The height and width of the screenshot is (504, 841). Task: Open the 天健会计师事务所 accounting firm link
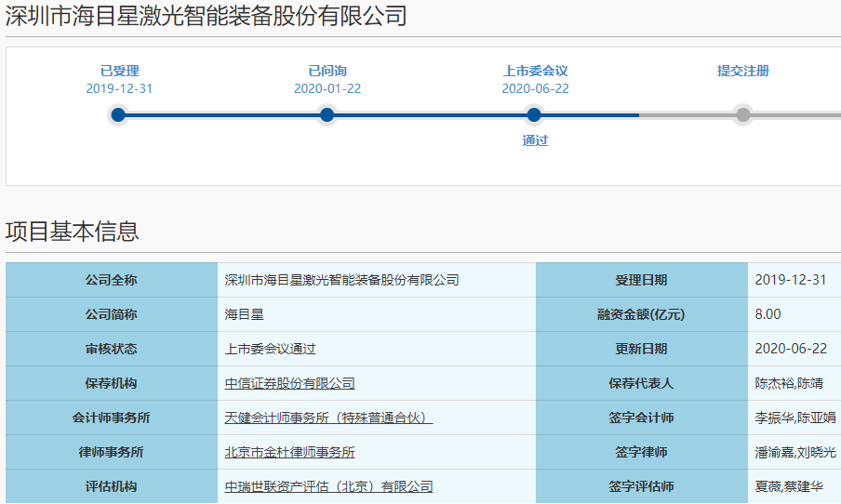[328, 418]
